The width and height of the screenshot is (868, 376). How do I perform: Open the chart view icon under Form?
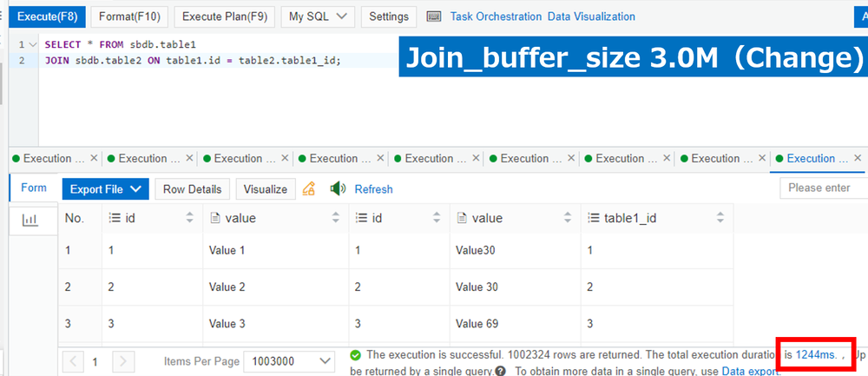pyautogui.click(x=30, y=221)
